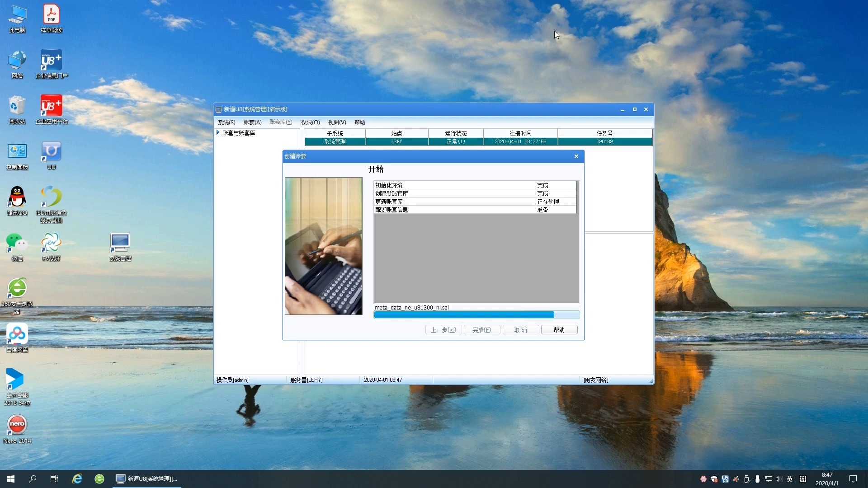Open the Windows Start menu

pyautogui.click(x=11, y=479)
